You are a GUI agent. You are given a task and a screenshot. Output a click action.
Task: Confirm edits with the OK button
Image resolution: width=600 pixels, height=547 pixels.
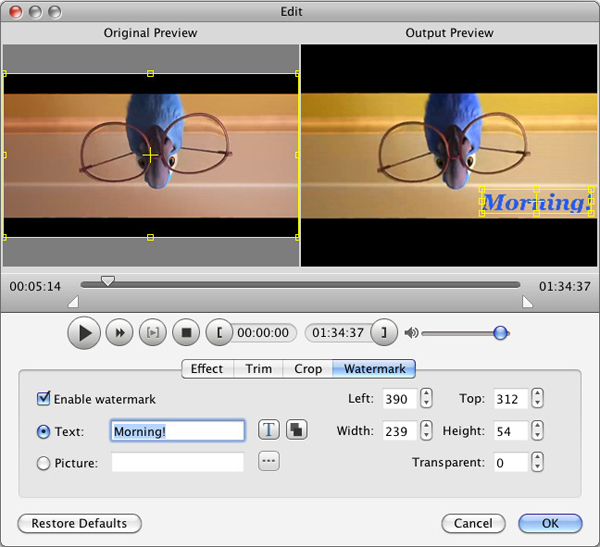click(x=550, y=523)
